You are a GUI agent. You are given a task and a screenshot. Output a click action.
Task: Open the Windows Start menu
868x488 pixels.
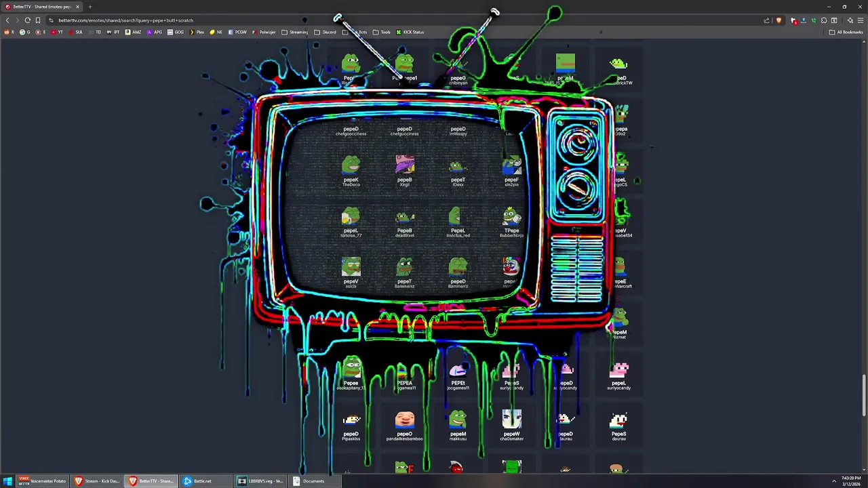(8, 481)
